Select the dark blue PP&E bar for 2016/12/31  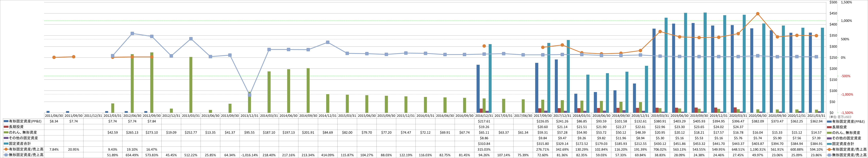pyautogui.click(x=478, y=89)
